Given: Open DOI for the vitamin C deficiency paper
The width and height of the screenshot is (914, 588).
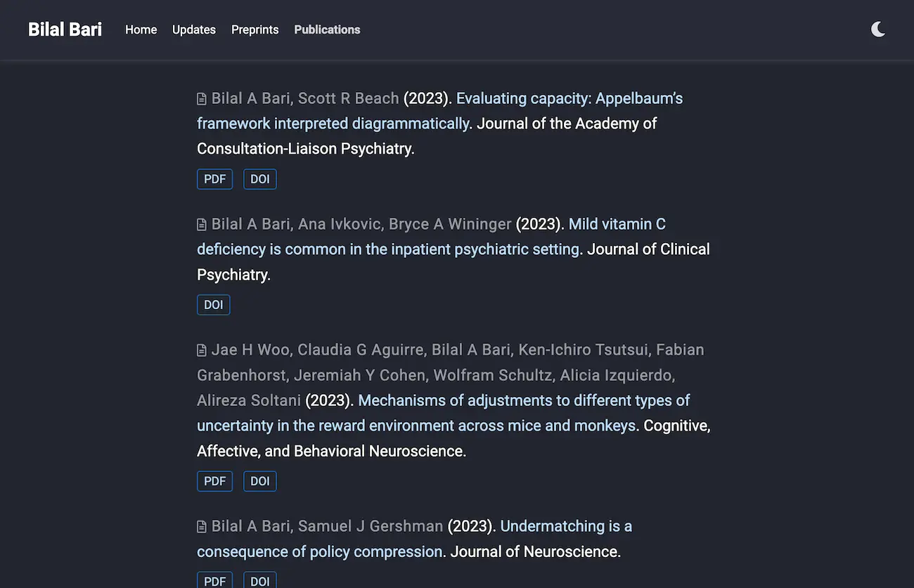Looking at the screenshot, I should point(213,305).
